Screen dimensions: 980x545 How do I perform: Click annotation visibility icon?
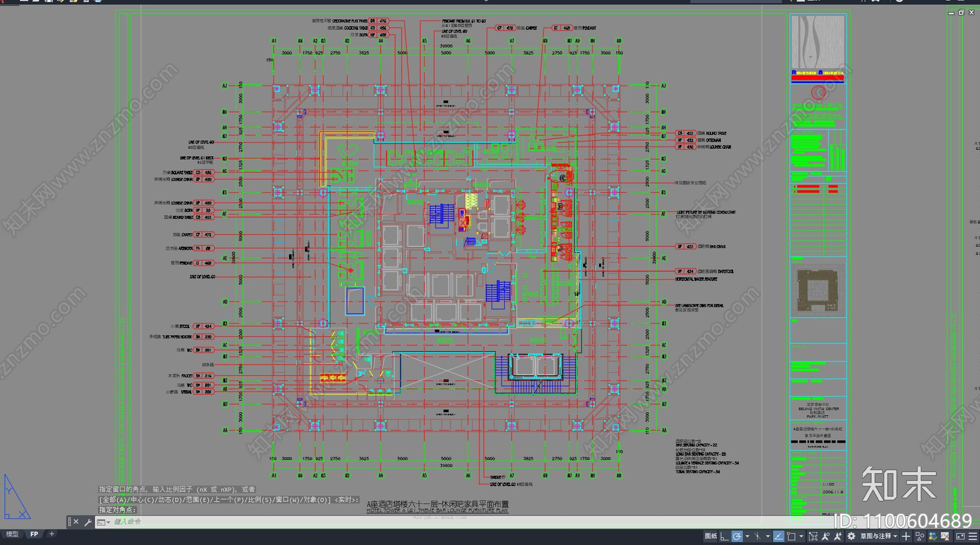click(x=825, y=536)
